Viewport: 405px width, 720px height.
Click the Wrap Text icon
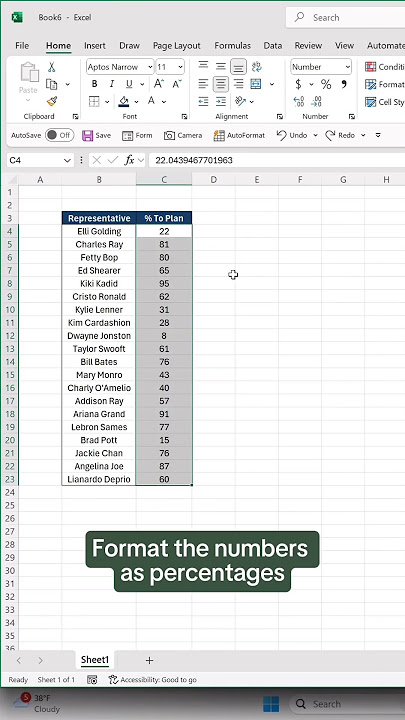tap(256, 67)
